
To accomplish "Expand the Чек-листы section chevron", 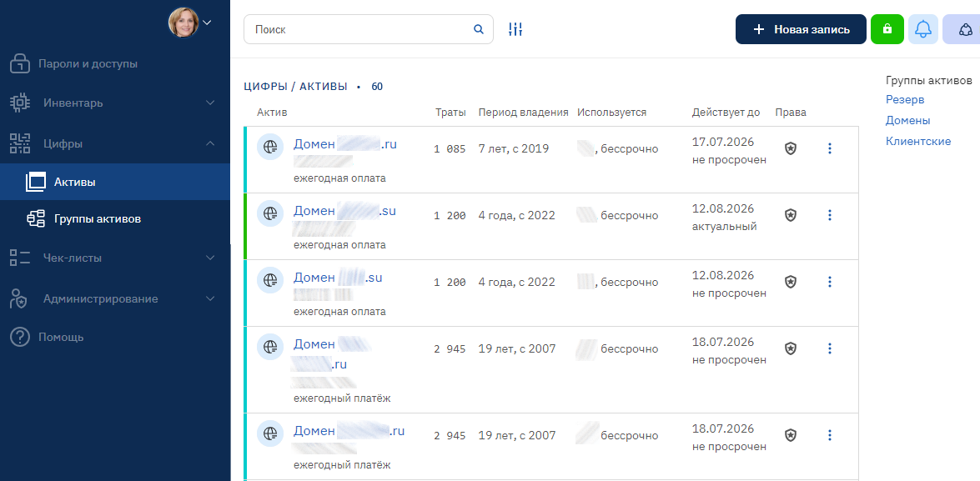I will pyautogui.click(x=211, y=258).
